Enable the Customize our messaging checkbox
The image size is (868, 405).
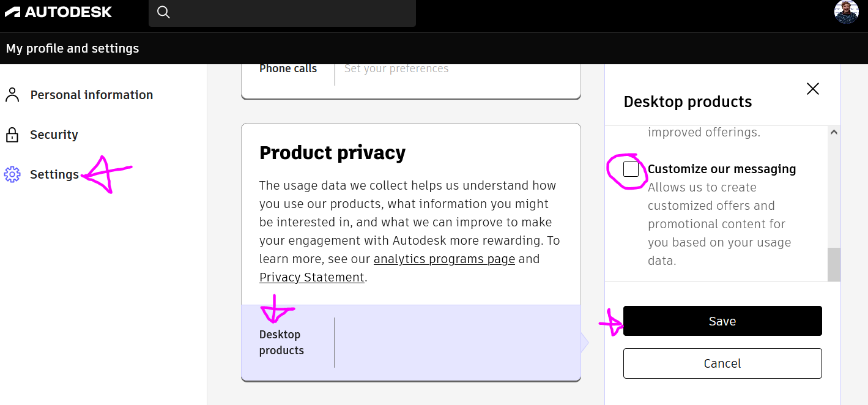click(629, 169)
